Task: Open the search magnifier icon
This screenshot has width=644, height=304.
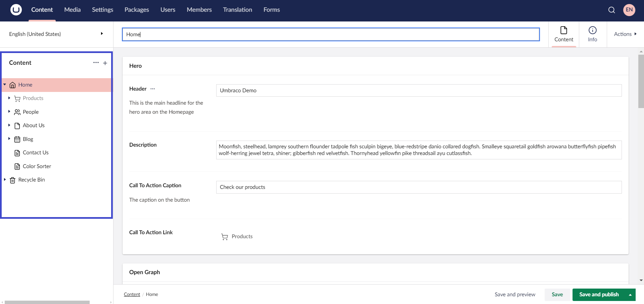Action: tap(611, 10)
